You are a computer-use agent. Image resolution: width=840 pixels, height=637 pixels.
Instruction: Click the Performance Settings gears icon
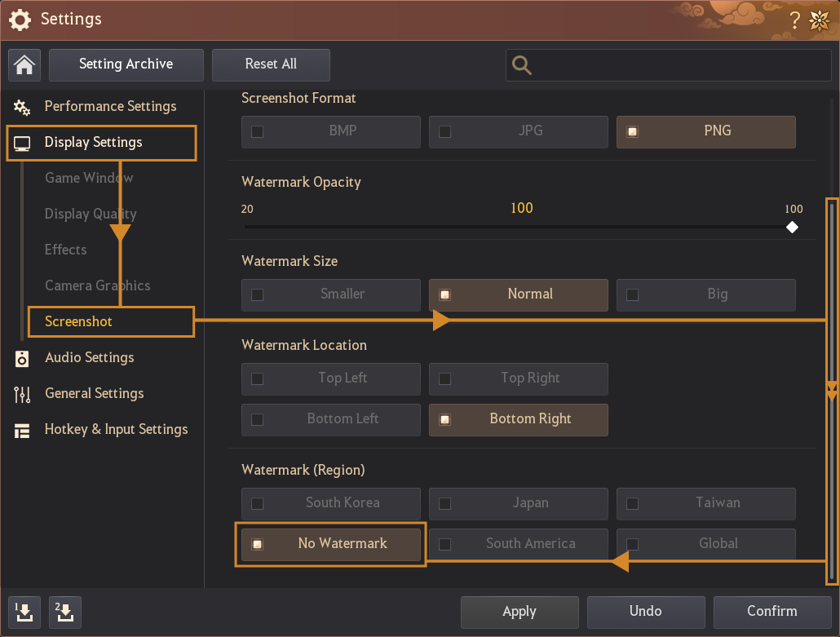(22, 107)
